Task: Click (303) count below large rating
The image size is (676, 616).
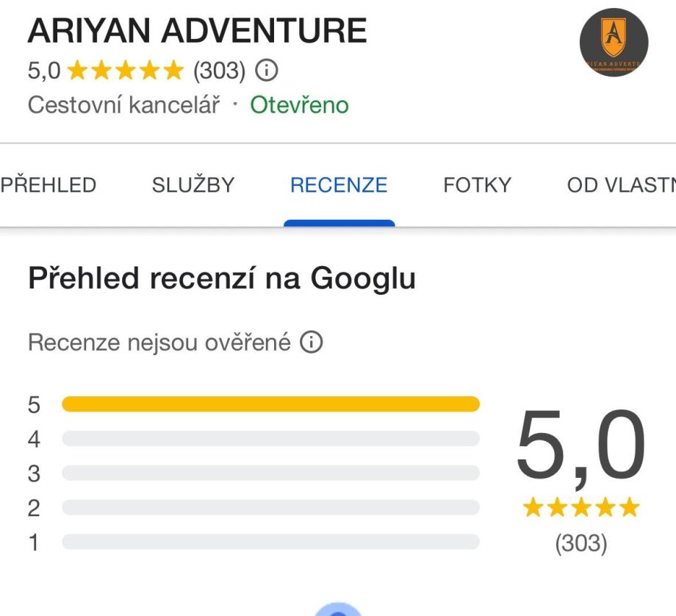Action: pos(580,543)
